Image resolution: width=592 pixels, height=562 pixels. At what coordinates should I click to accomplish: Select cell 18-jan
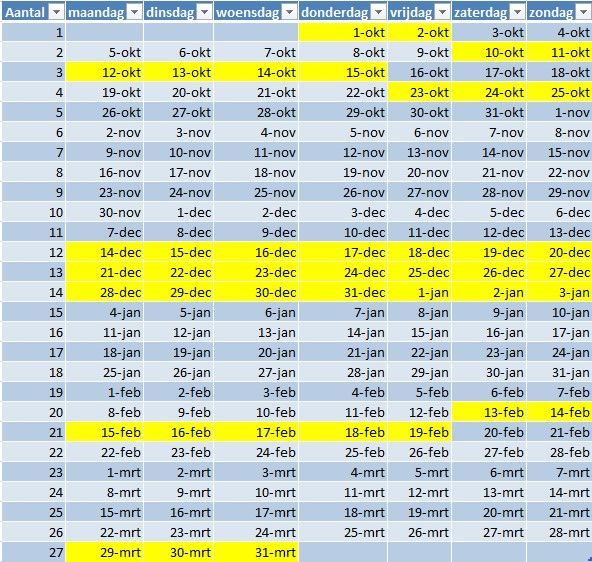pos(105,353)
